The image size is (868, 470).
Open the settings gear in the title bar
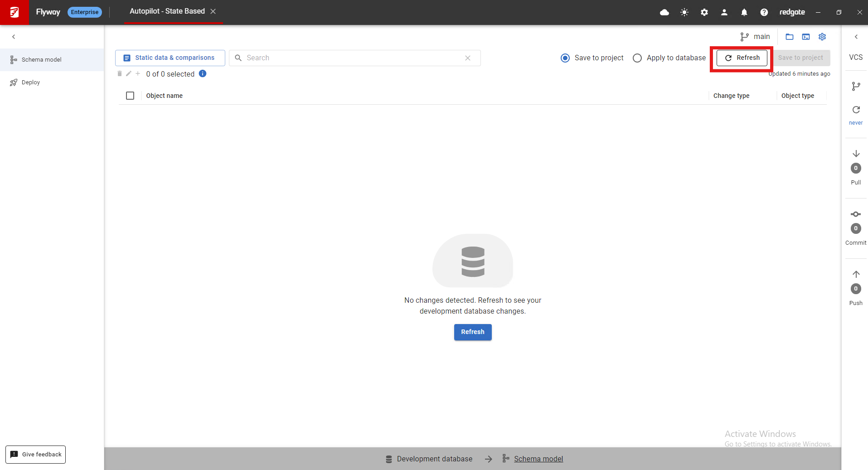pos(704,12)
